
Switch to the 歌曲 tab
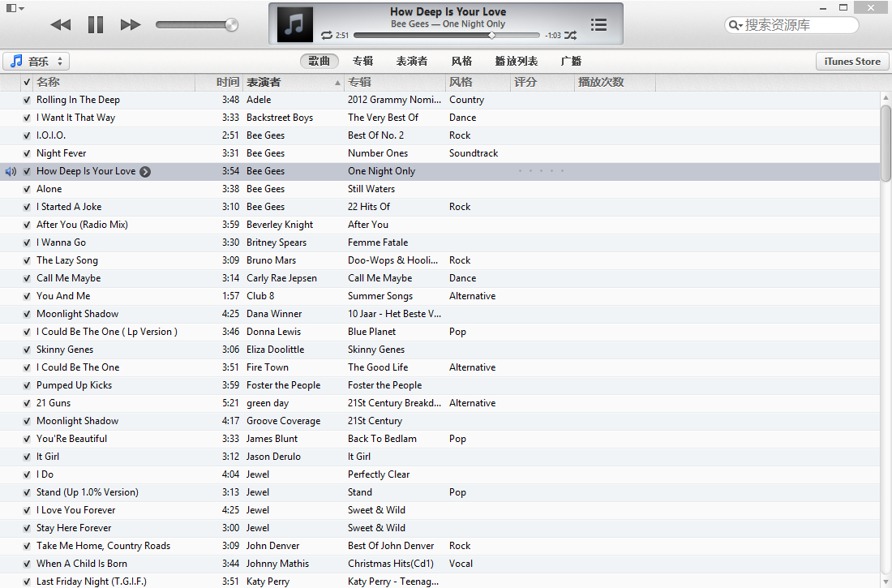(319, 61)
